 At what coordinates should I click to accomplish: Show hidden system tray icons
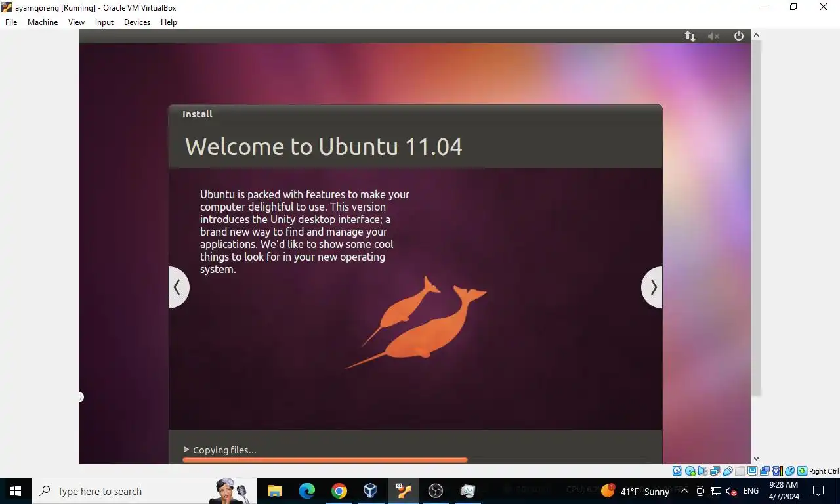click(684, 491)
